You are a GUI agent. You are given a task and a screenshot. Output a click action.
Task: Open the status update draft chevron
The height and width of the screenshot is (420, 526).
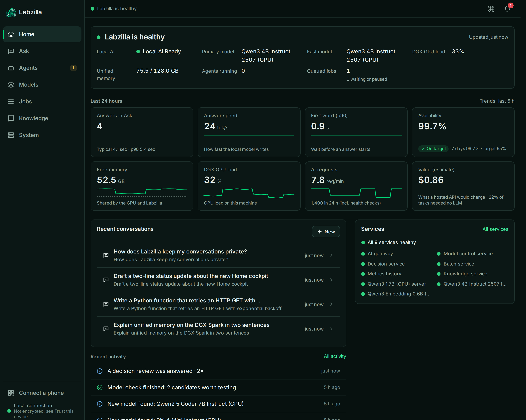(331, 280)
